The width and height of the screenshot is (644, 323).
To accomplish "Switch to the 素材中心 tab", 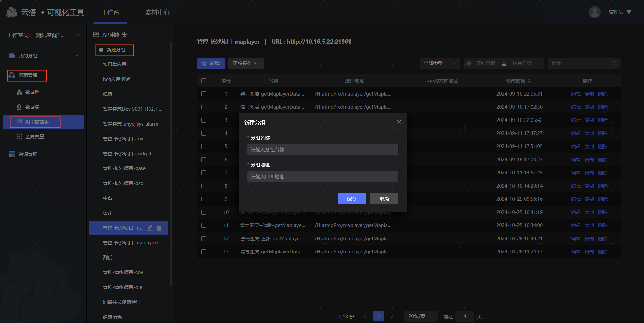I will coord(158,12).
